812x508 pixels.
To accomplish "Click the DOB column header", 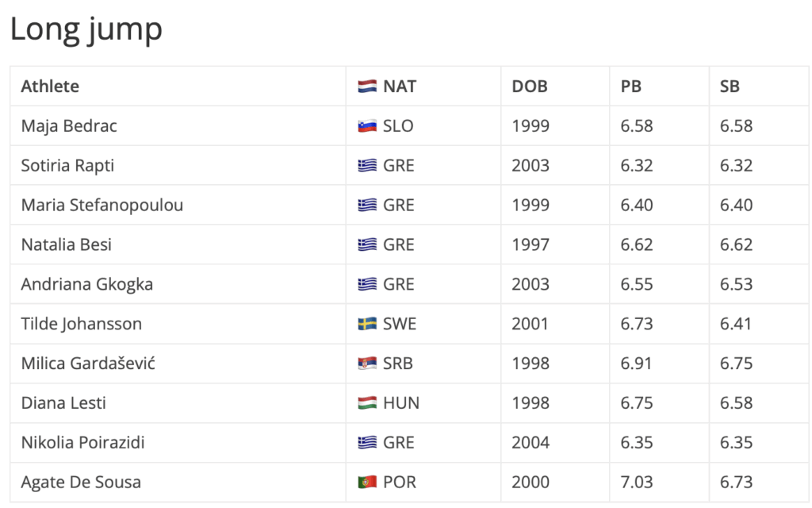I will pos(530,87).
